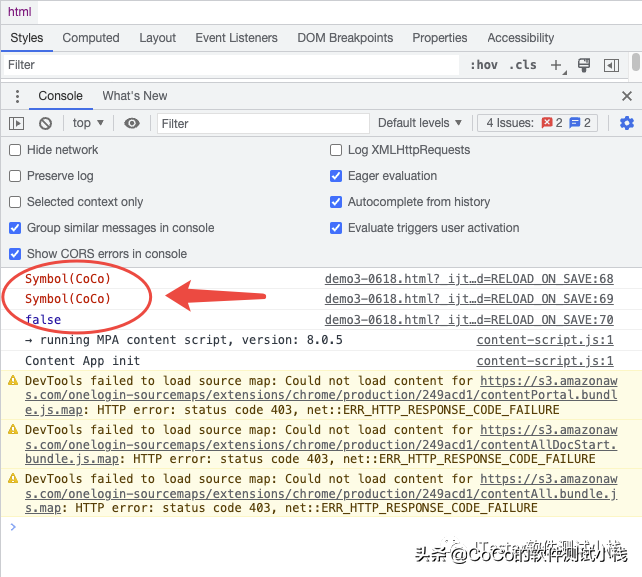
Task: Click the html breadcrumb element
Action: [x=19, y=12]
